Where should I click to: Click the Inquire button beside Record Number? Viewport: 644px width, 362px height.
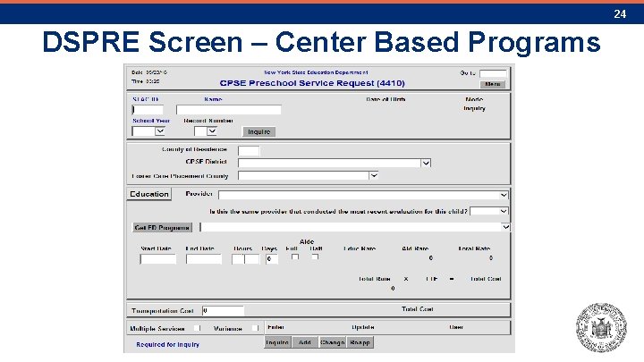tap(258, 131)
